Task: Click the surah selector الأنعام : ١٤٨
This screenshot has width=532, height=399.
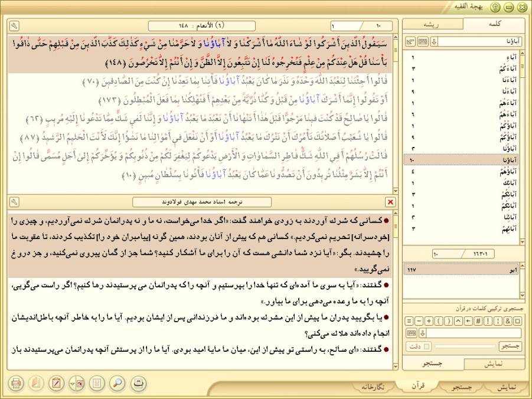Action: [202, 26]
